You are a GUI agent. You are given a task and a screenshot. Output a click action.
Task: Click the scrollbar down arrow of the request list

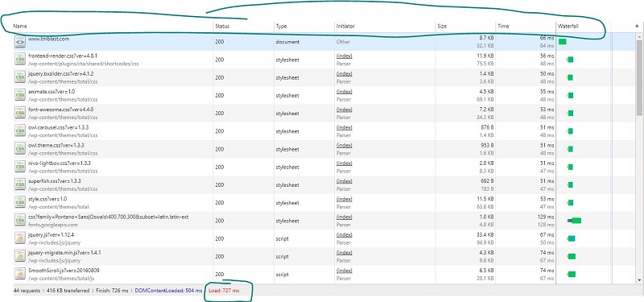pos(639,279)
